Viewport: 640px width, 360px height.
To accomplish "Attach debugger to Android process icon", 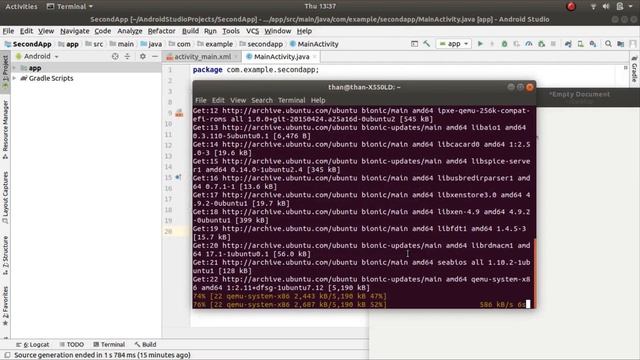I will pyautogui.click(x=542, y=44).
